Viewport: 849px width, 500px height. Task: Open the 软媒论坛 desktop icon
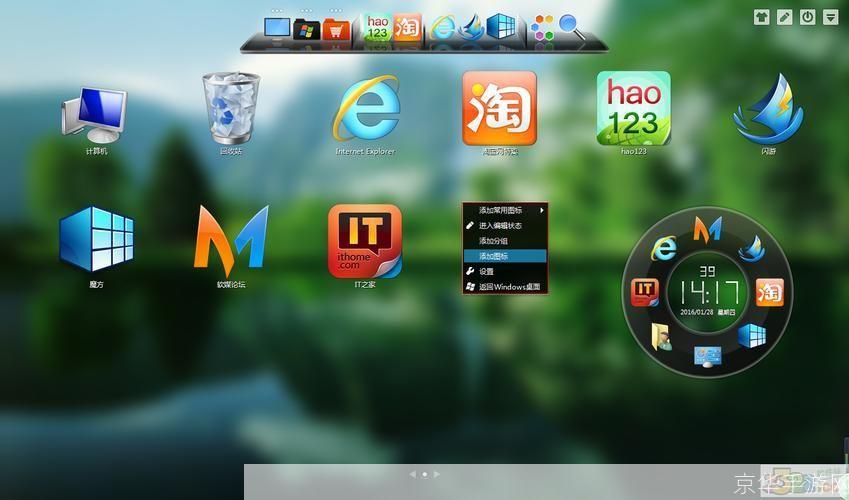[231, 239]
